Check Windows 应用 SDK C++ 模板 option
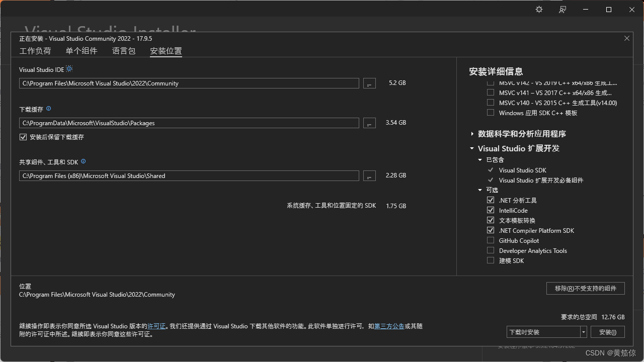Image resolution: width=644 pixels, height=362 pixels. point(491,113)
